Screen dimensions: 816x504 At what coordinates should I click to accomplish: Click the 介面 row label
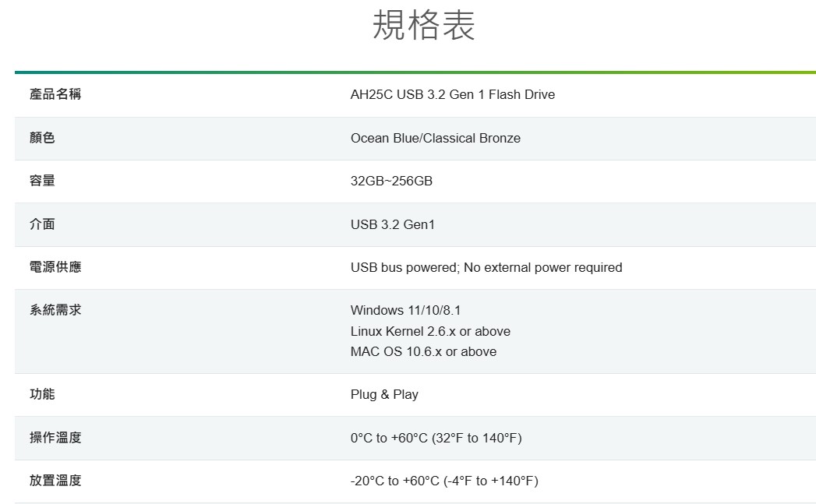(x=42, y=224)
